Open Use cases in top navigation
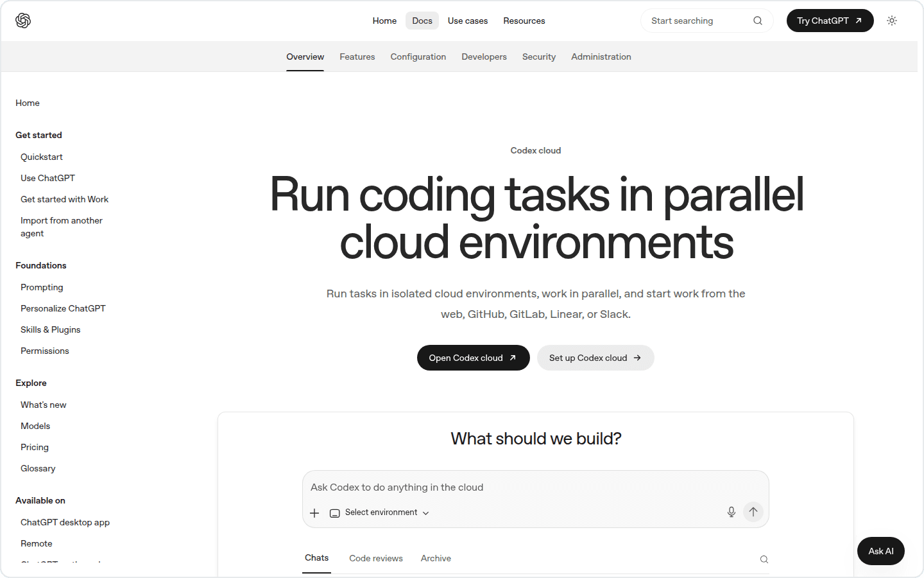Viewport: 924px width, 578px height. (x=468, y=21)
